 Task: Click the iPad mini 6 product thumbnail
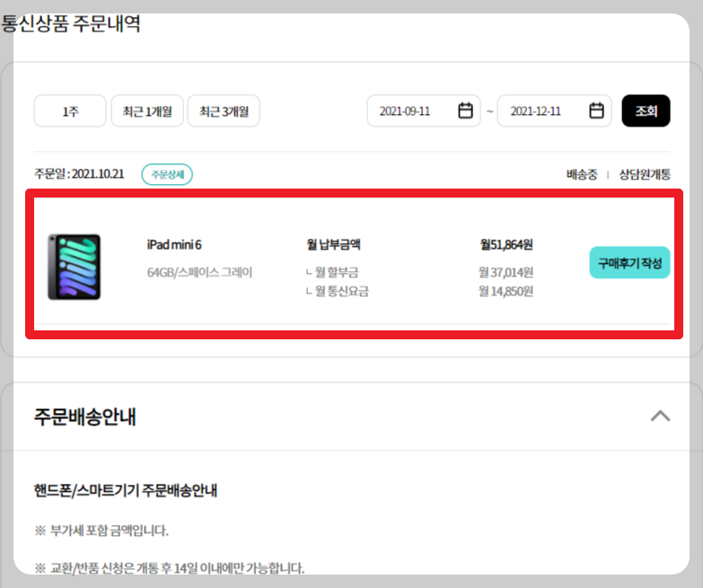click(x=75, y=267)
